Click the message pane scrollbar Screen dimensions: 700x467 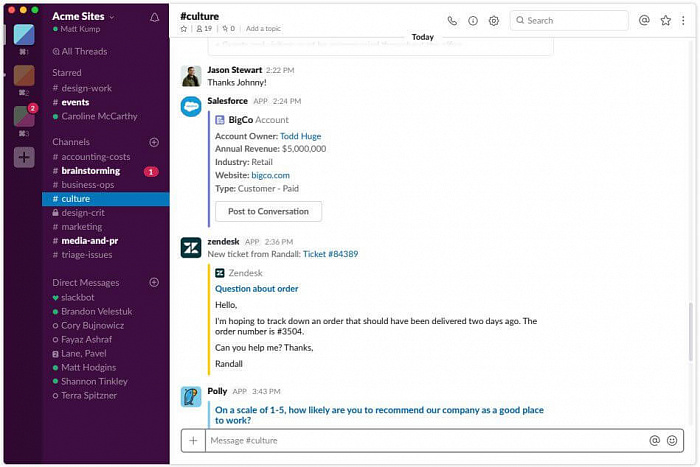point(691,332)
